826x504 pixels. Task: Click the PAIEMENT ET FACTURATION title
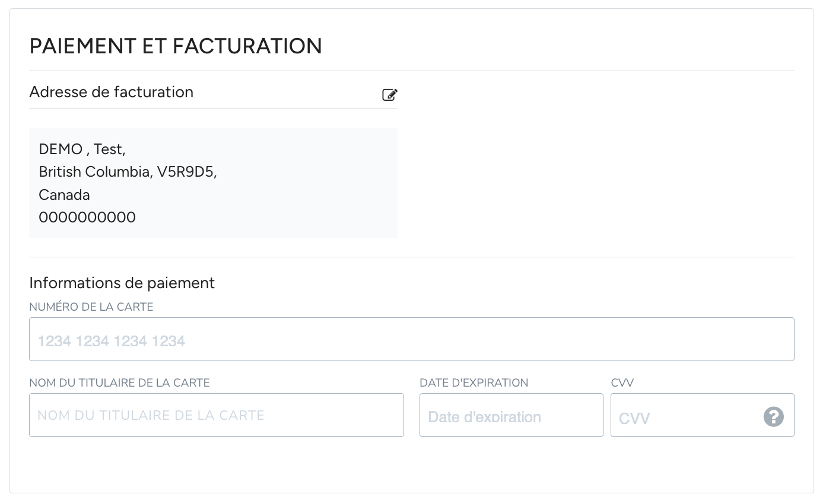point(176,46)
